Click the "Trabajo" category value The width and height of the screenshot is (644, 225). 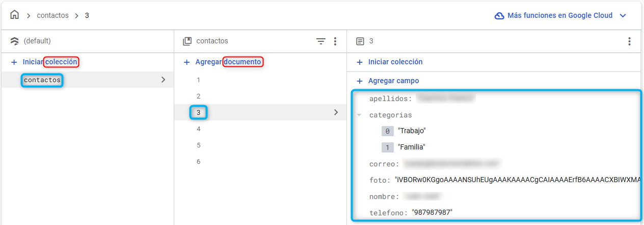coord(411,131)
